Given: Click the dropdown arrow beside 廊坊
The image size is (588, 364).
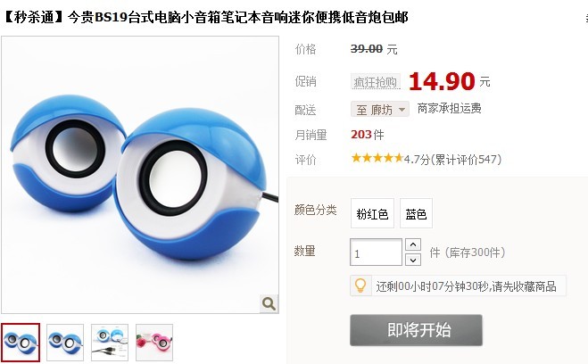Looking at the screenshot, I should [x=402, y=110].
